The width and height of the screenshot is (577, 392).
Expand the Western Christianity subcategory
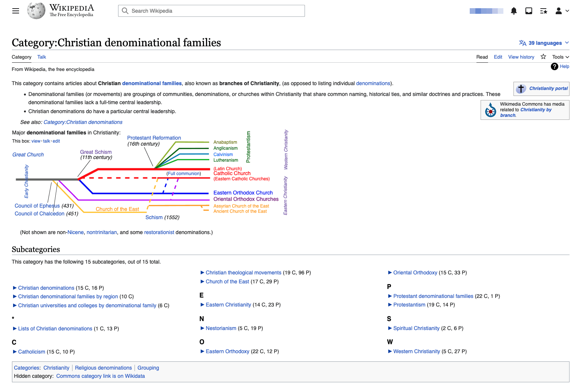pos(390,351)
